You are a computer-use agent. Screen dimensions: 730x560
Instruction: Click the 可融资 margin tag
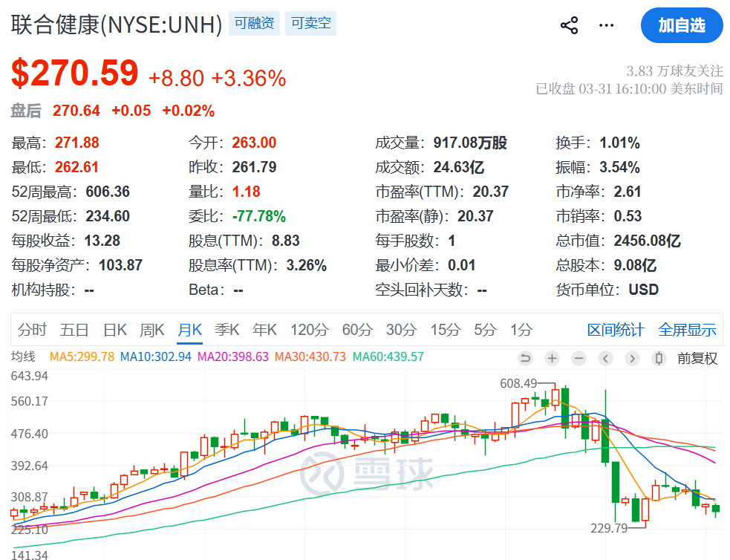click(x=254, y=24)
